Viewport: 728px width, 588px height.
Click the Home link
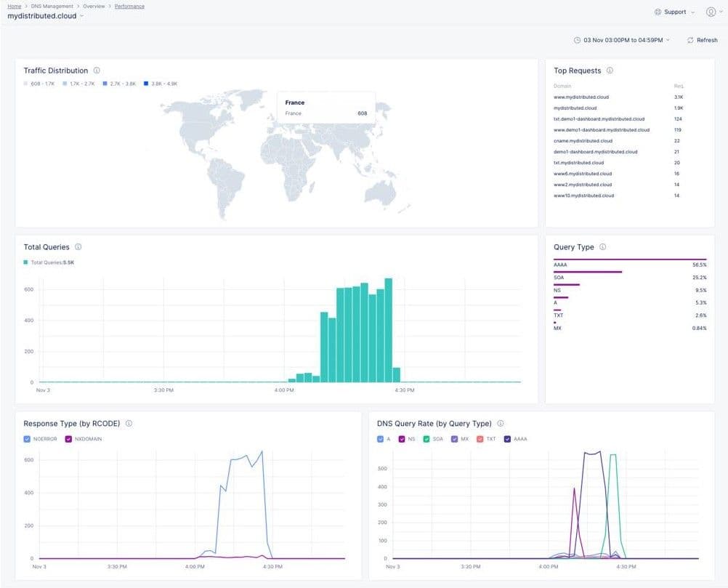click(14, 6)
